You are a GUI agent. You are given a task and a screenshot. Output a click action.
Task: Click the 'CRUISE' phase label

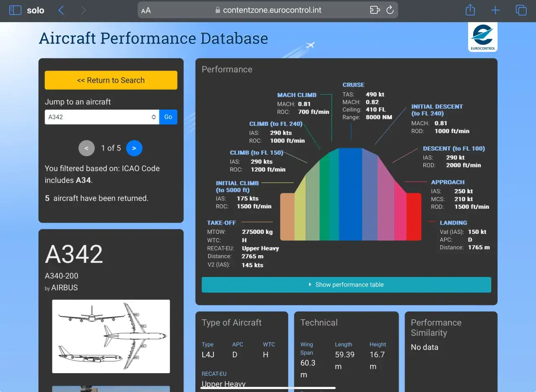[x=353, y=85]
